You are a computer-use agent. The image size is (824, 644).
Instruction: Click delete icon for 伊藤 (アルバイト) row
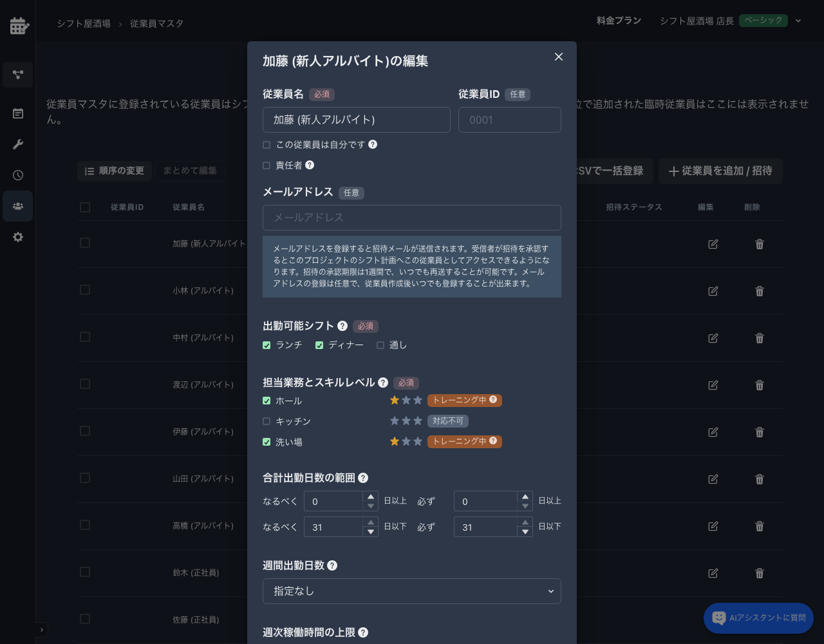pos(760,432)
